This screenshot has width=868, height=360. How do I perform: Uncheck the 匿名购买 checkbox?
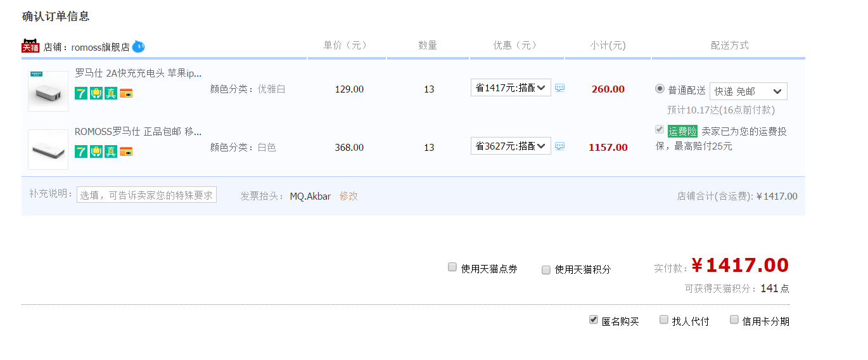(x=594, y=319)
